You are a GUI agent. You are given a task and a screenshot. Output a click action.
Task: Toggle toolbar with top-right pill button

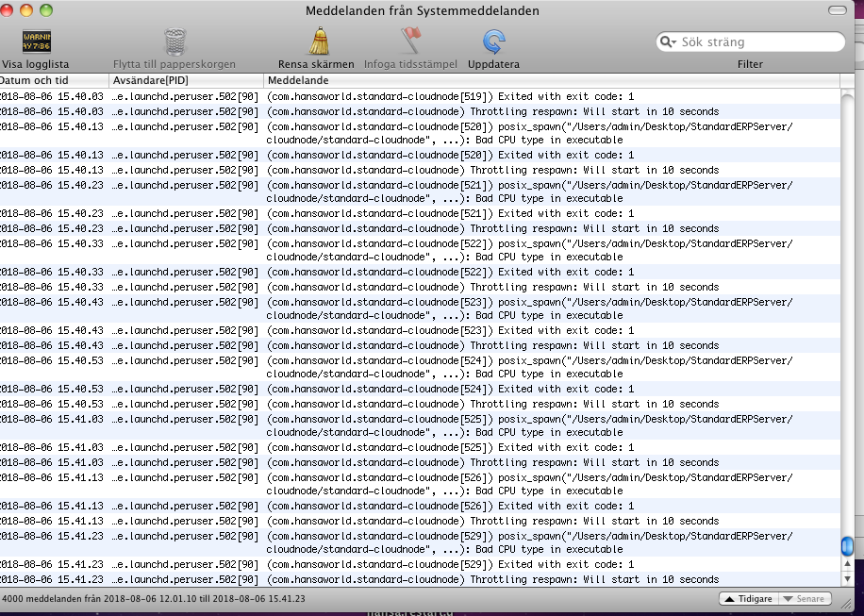837,10
